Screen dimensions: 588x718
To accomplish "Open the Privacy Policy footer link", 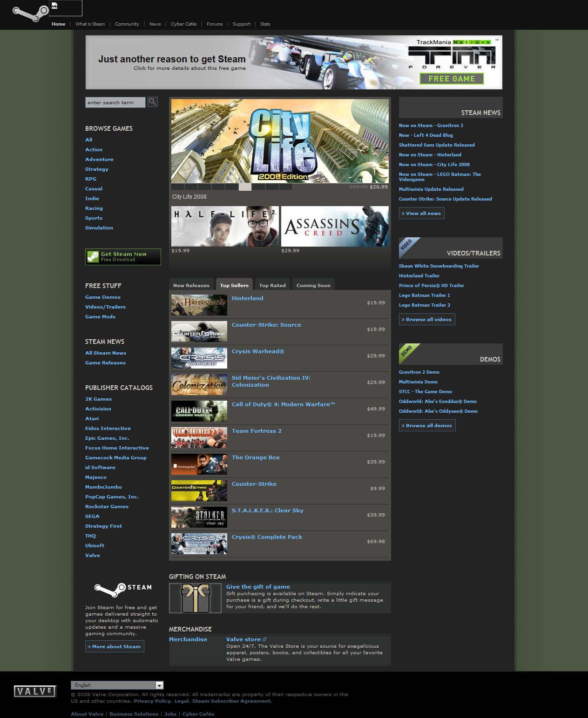I will tap(152, 701).
